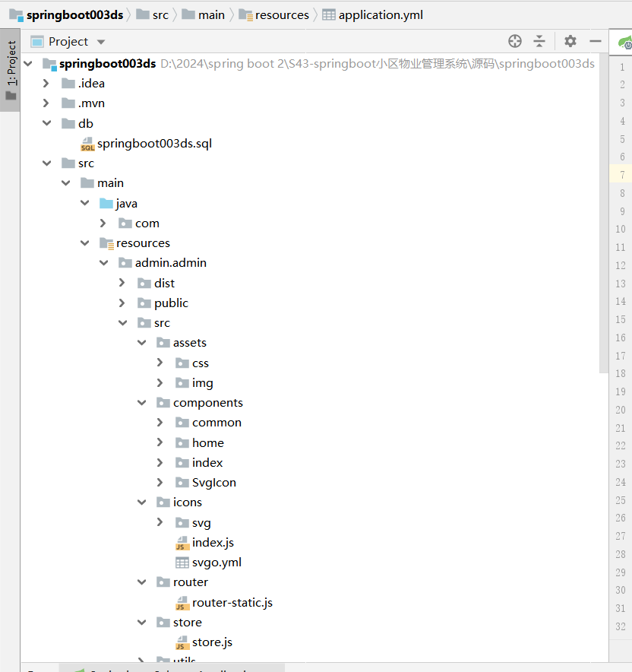Expand the com package
The image size is (632, 672).
pyautogui.click(x=103, y=223)
